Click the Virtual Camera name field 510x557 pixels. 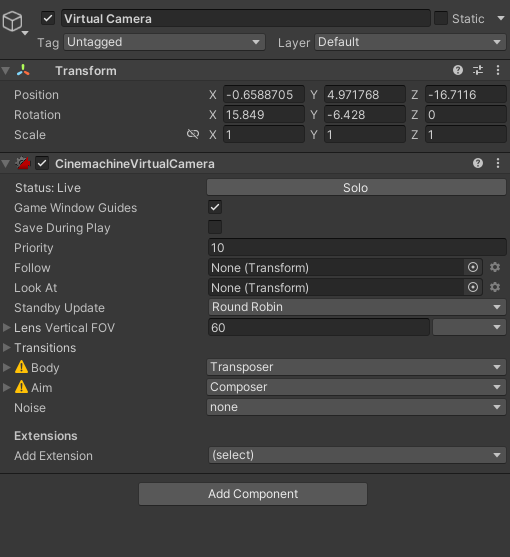[x=246, y=18]
